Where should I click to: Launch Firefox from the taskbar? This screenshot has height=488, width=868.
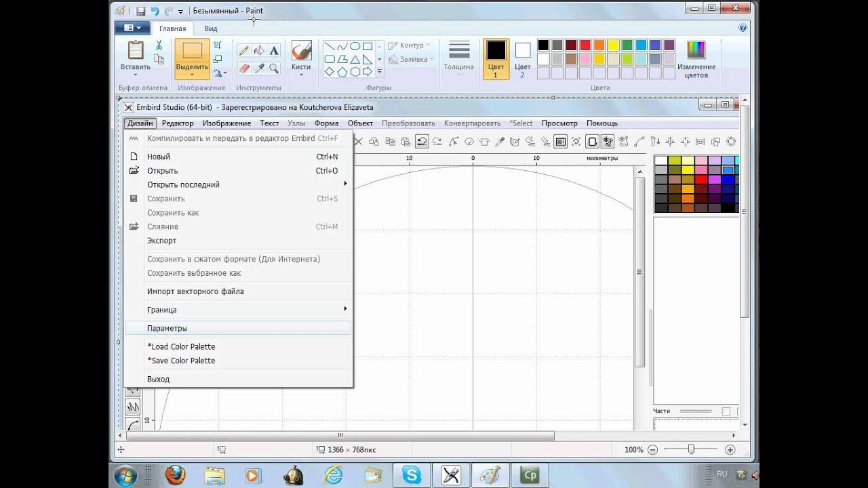click(175, 474)
